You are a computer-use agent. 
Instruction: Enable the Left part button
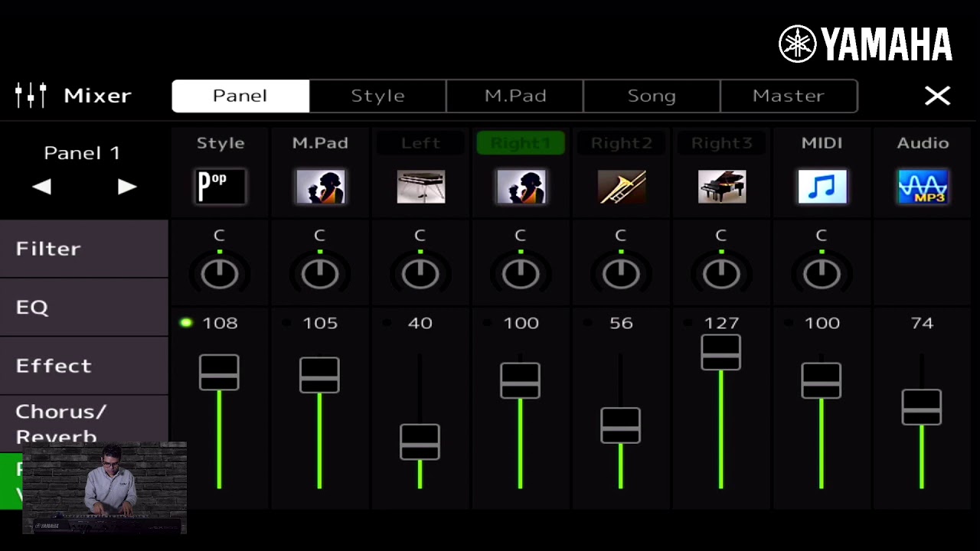[x=420, y=143]
